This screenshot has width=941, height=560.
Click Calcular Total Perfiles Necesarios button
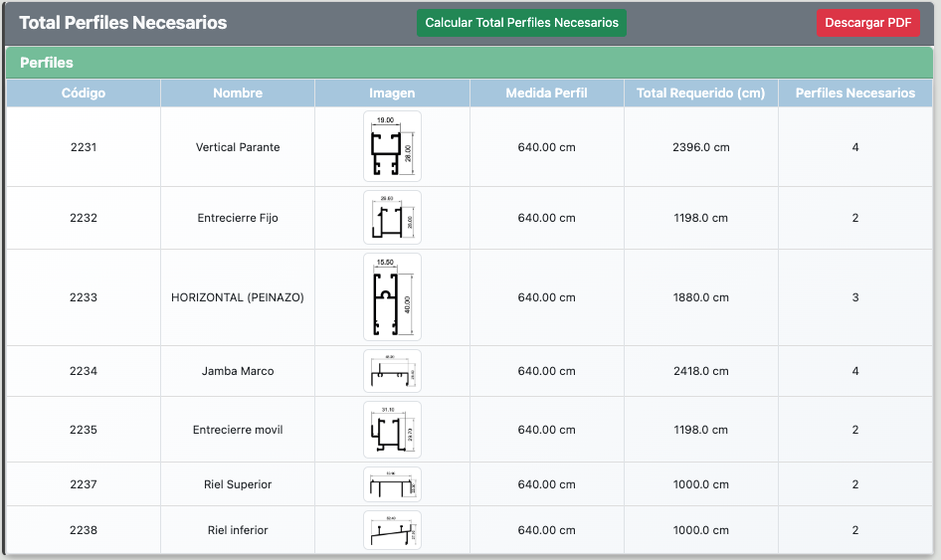(521, 23)
